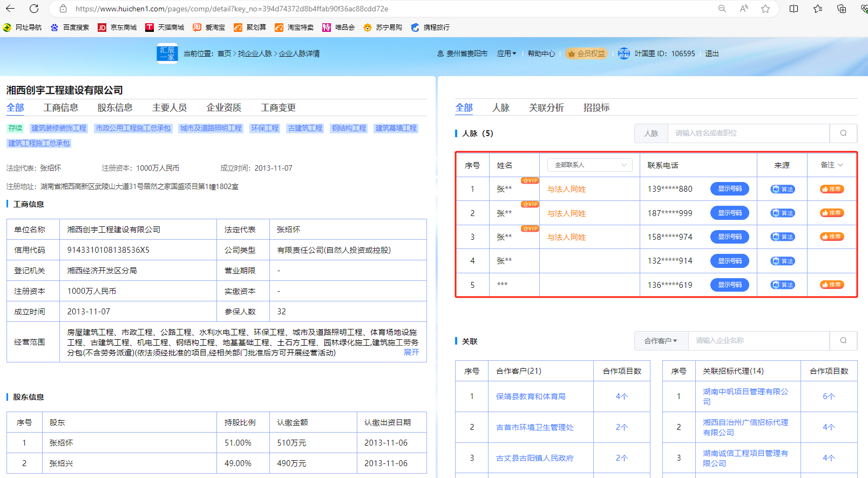The image size is (868, 478).
Task: Open 携程旅行 bookmark
Action: point(430,27)
